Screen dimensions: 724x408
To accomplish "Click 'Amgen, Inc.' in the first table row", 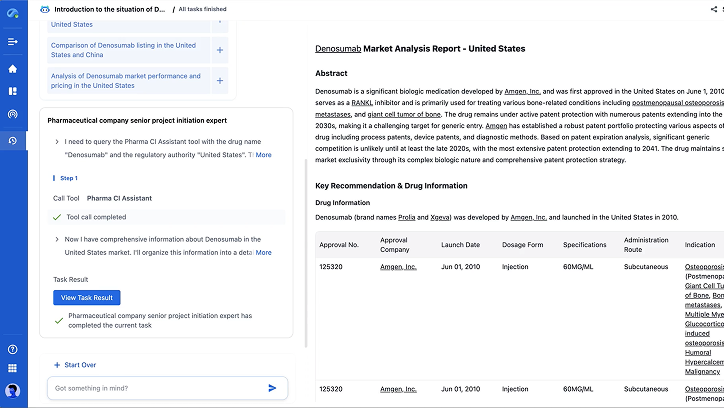I will pos(398,267).
